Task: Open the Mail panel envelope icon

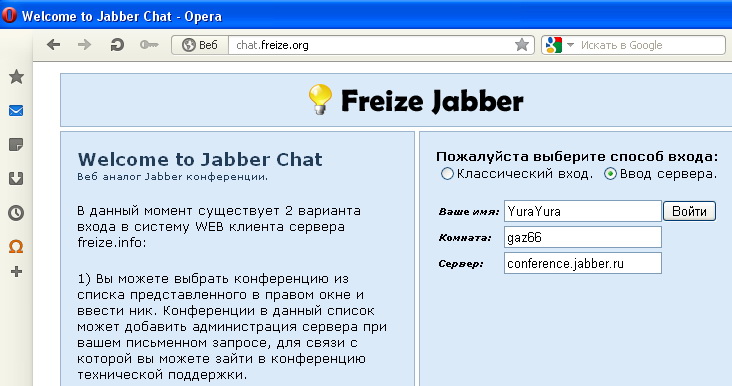Action: click(x=16, y=111)
